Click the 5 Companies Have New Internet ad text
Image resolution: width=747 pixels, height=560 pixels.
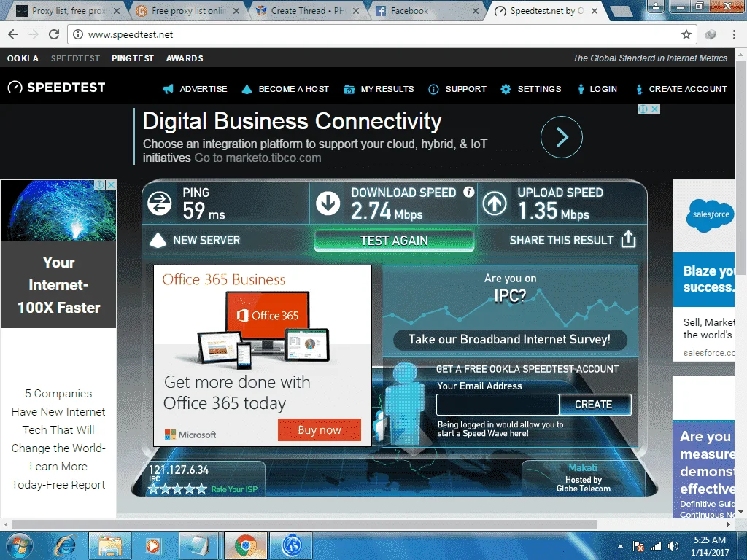(58, 439)
